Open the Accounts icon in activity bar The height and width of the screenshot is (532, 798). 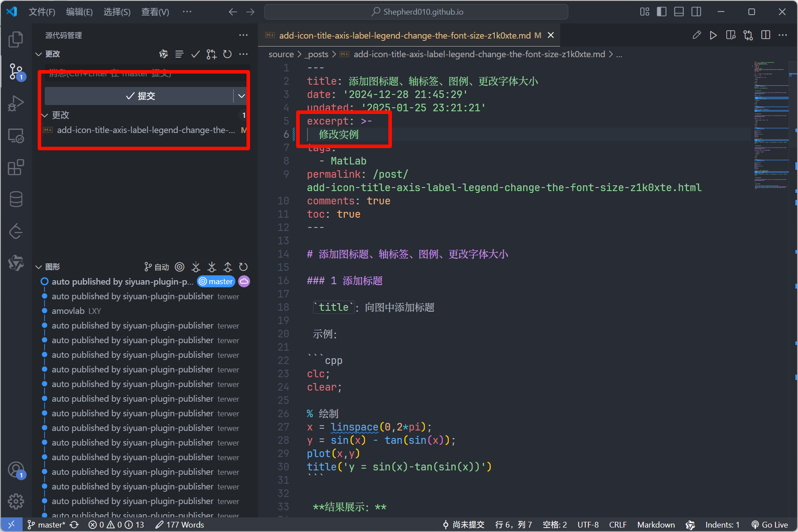pos(16,470)
